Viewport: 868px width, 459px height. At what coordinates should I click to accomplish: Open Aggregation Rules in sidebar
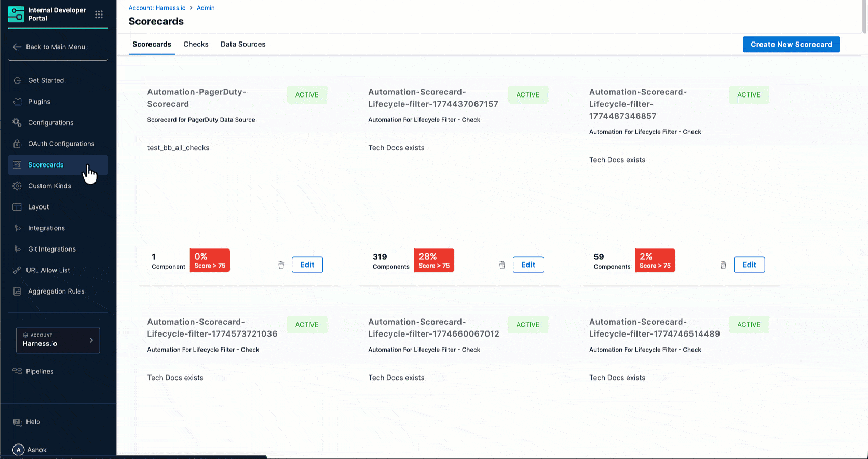56,291
